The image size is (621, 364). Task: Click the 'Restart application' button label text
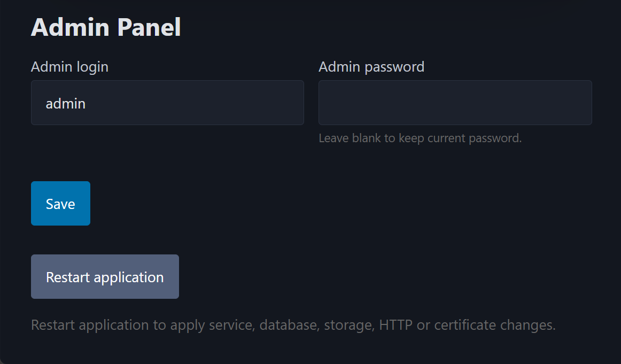(x=105, y=277)
